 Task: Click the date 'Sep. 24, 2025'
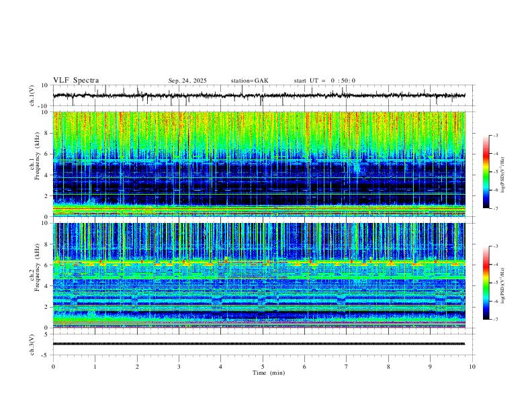click(x=187, y=81)
